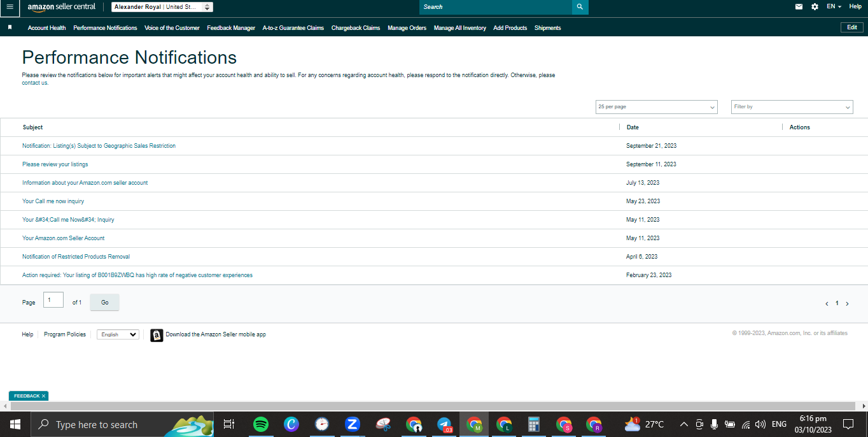Click the Program Policies link
The width and height of the screenshot is (868, 437).
point(65,334)
